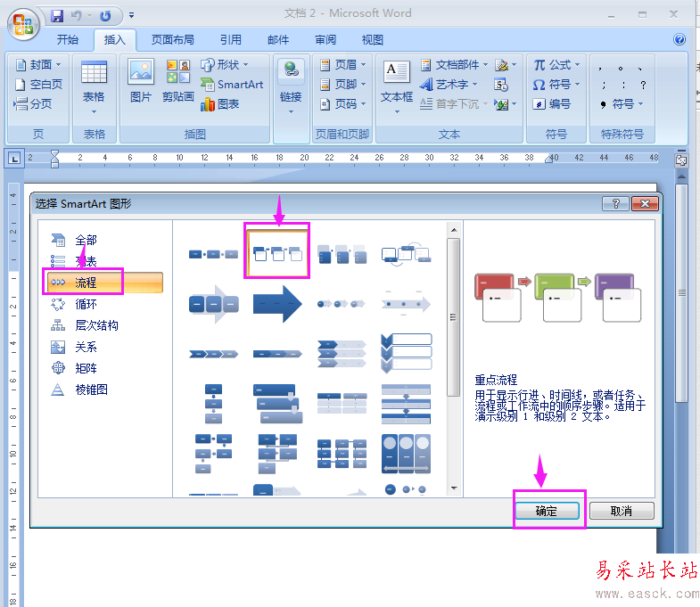Close the 选择 SmartArt 图形 dialog
700x607 pixels.
[645, 203]
